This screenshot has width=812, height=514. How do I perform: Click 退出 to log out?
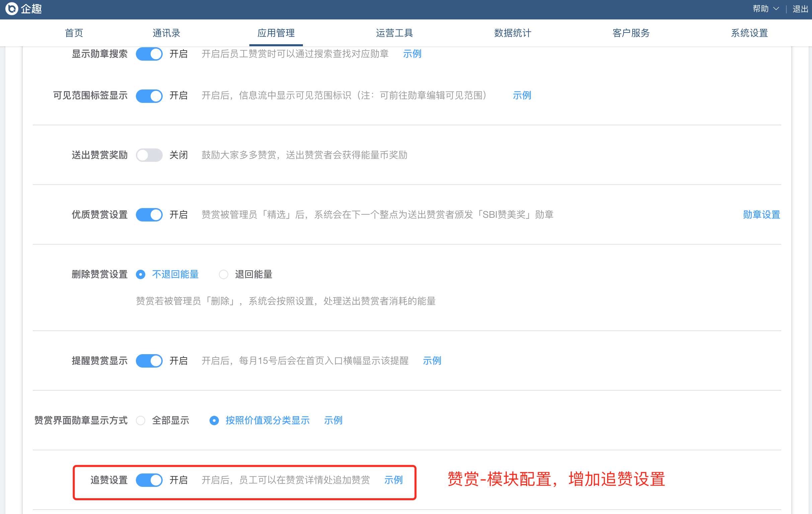pos(800,9)
